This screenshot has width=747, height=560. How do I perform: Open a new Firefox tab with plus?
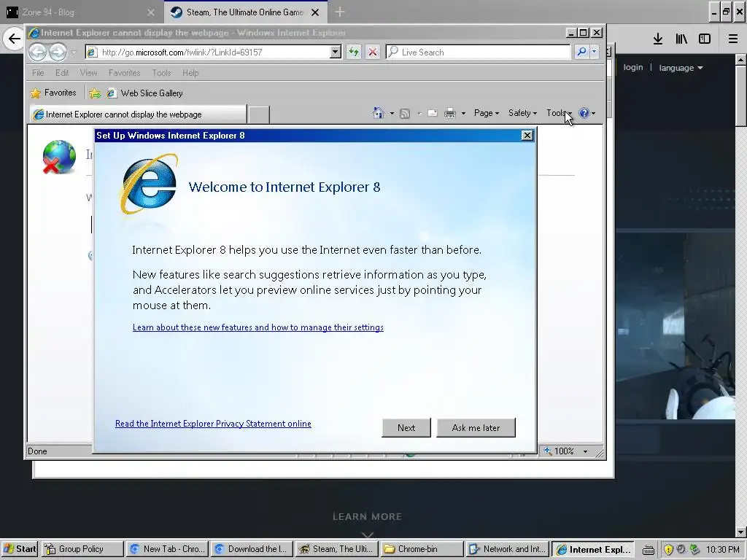point(340,12)
